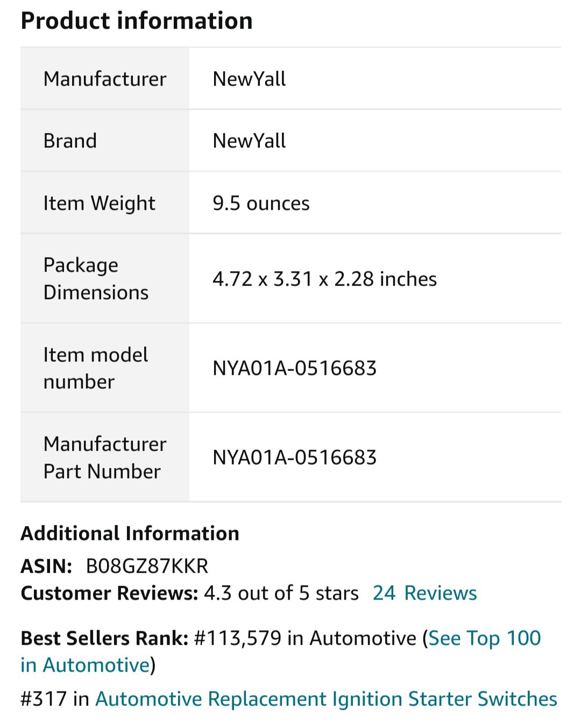Click the Manufacturer label cell
Screen dimensions: 581x728
[105, 78]
